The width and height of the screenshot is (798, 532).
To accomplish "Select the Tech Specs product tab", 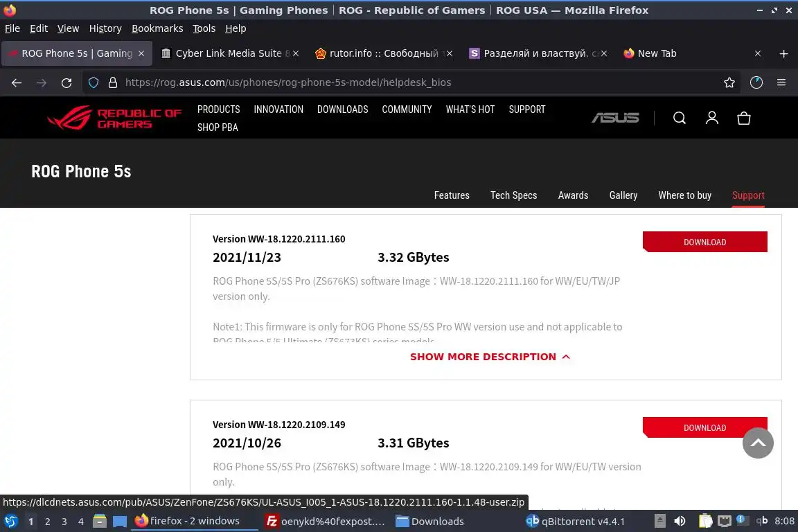I will coord(513,195).
